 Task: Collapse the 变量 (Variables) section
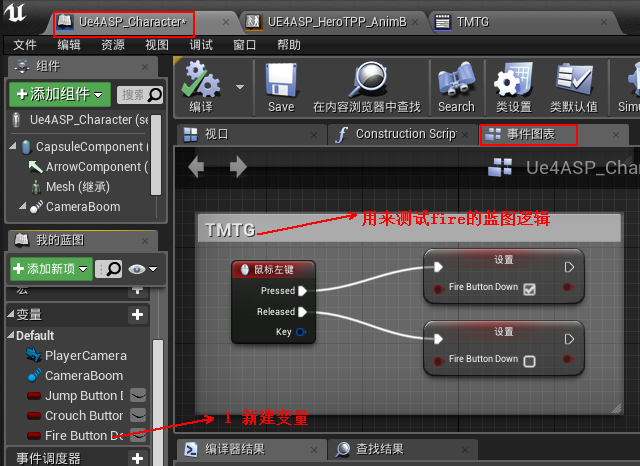[11, 314]
